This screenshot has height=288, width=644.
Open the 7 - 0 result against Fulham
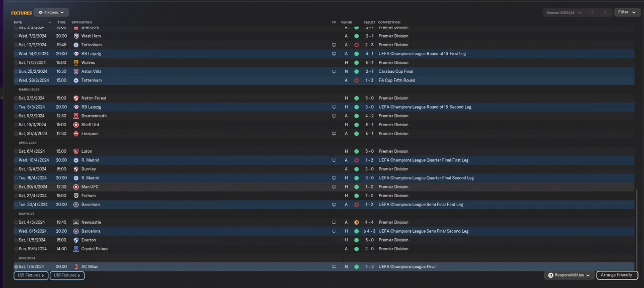tap(369, 196)
